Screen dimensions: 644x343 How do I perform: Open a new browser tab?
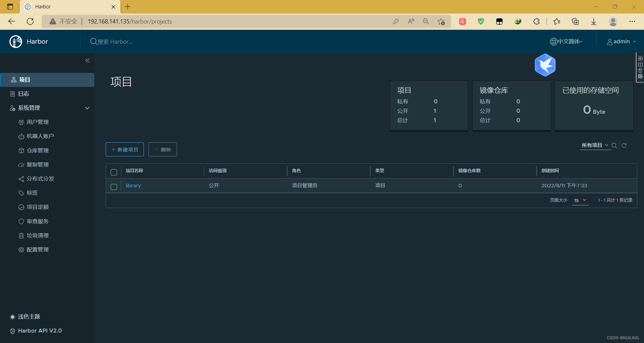point(128,7)
